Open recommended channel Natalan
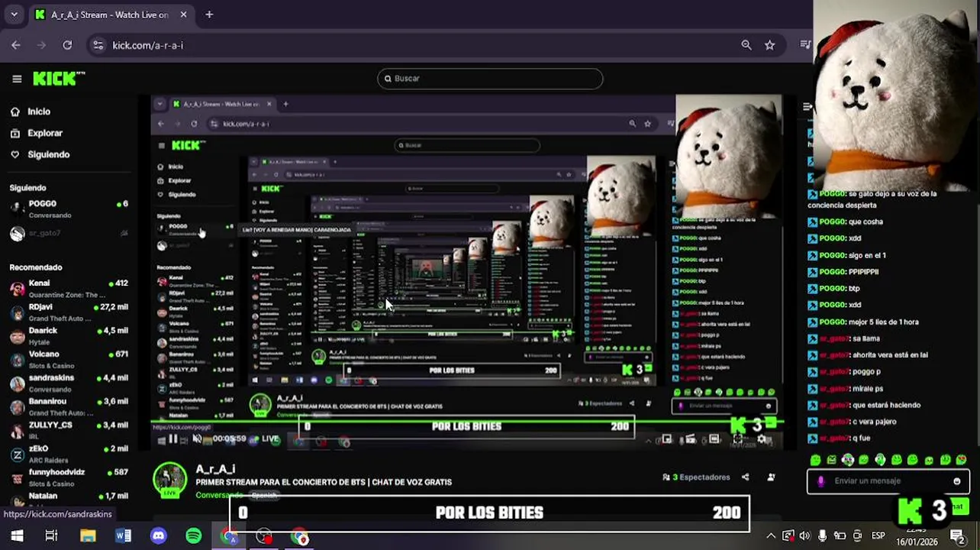The image size is (980, 550). pyautogui.click(x=69, y=498)
